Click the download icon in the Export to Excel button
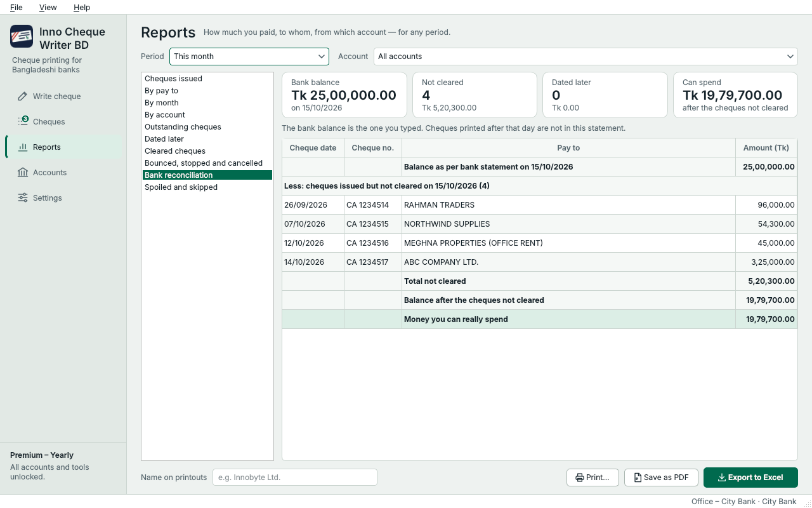The height and width of the screenshot is (508, 812). (x=722, y=478)
